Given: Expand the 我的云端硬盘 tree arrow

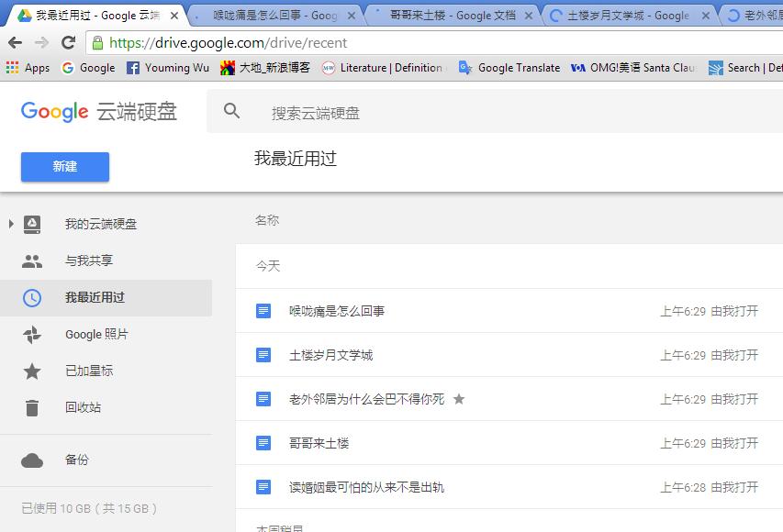Looking at the screenshot, I should pyautogui.click(x=11, y=224).
